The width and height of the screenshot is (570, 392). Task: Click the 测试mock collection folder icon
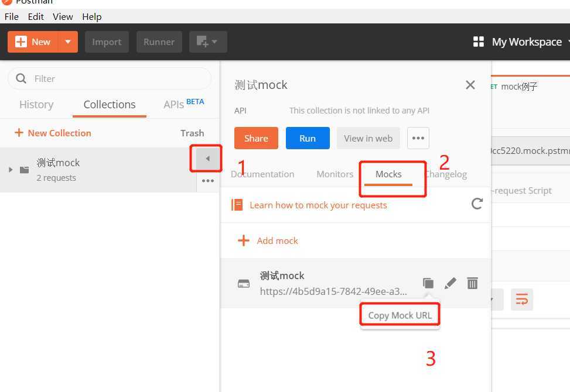point(25,170)
